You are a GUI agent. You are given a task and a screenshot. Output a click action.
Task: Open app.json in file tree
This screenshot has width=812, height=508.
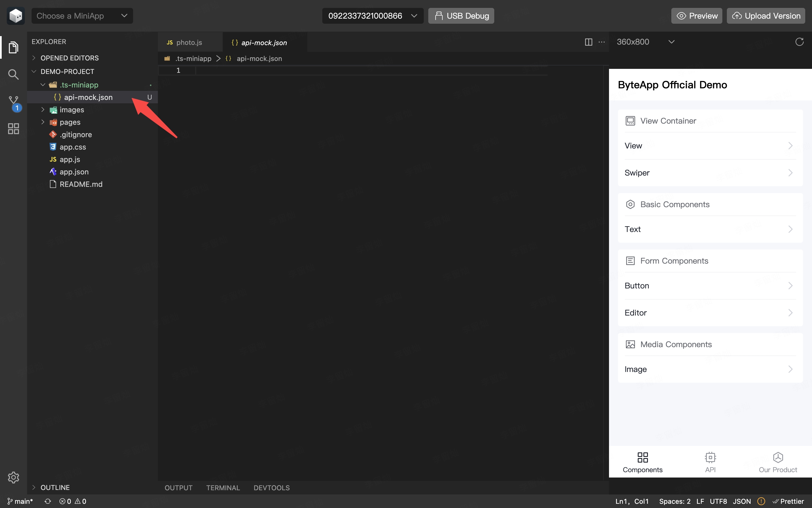coord(92,172)
